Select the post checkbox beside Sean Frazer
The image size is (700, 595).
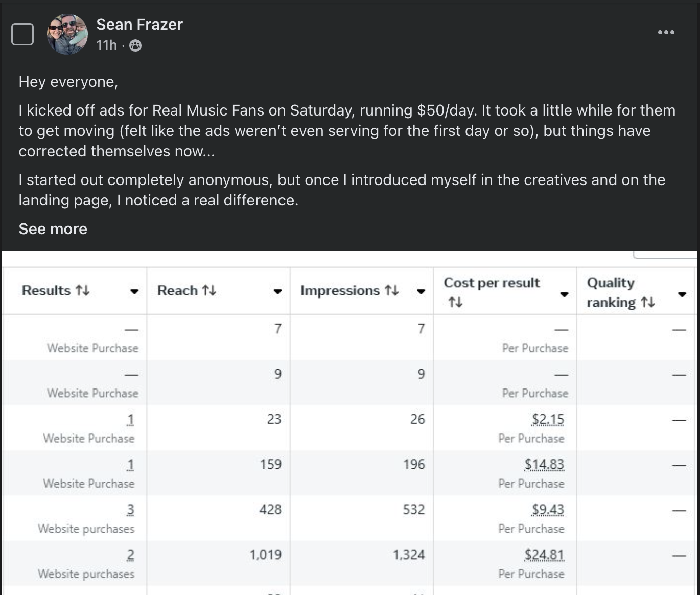click(x=22, y=34)
